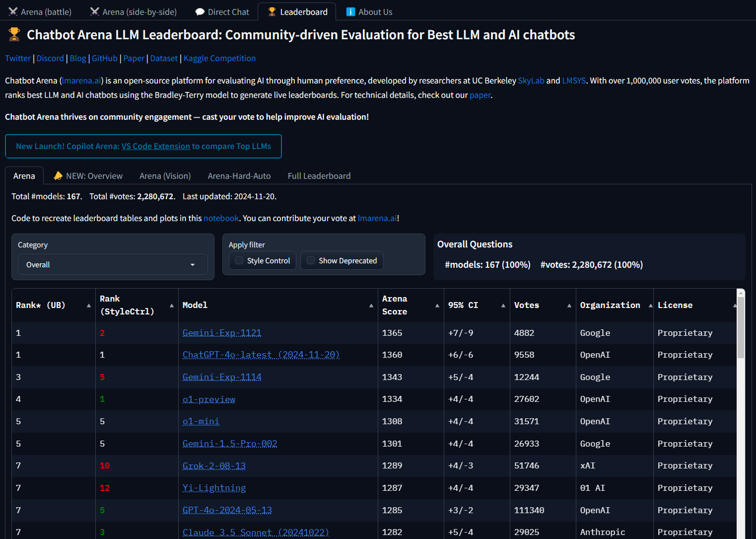View the Full Leaderboard sub-tab

[x=319, y=176]
